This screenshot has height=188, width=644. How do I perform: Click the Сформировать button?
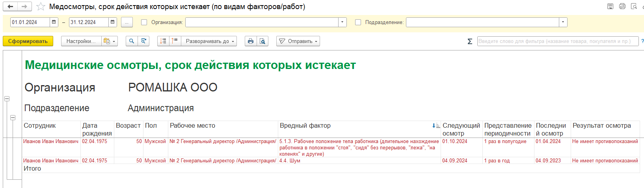28,41
